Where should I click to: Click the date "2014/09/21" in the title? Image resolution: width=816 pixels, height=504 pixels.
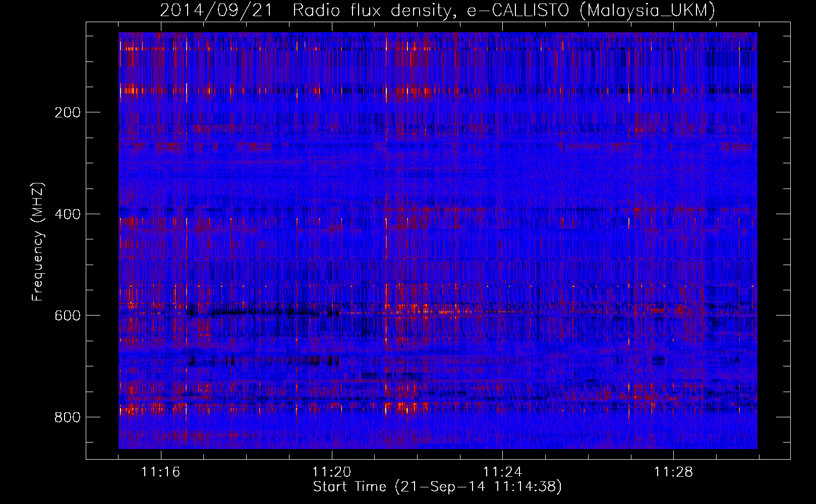click(216, 10)
